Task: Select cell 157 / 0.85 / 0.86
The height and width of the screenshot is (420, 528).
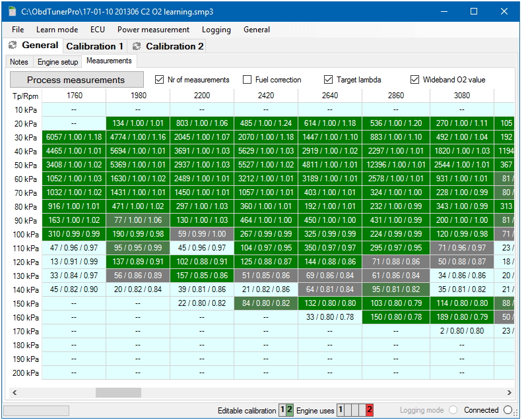Action: 202,276
